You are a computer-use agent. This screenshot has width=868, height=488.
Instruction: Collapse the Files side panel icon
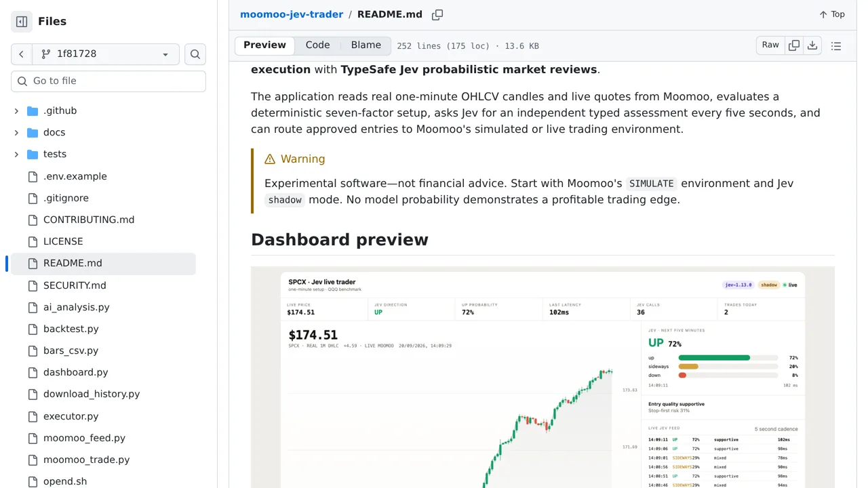(x=22, y=22)
